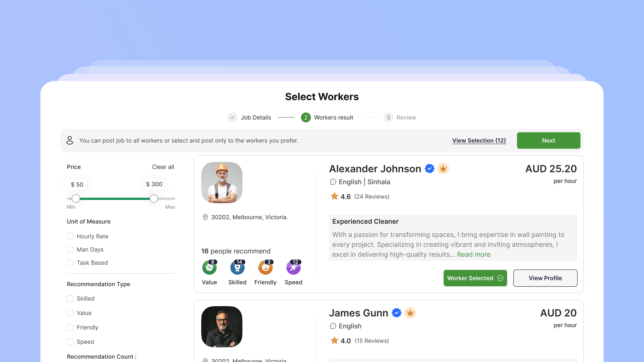Click the Skilled recommendation badge icon
This screenshot has height=362, width=644.
[237, 268]
